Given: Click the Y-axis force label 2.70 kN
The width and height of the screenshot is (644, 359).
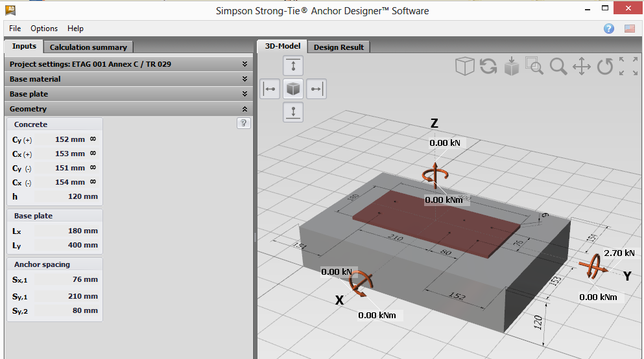Looking at the screenshot, I should 619,253.
